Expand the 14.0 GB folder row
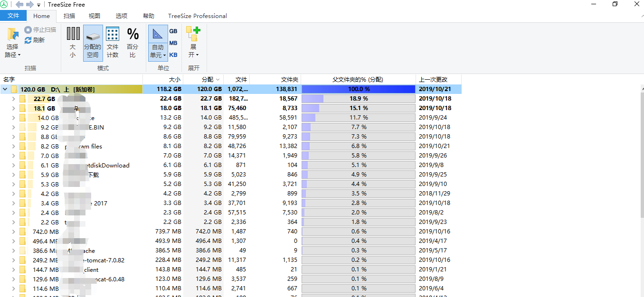Image resolution: width=644 pixels, height=297 pixels. (x=13, y=118)
